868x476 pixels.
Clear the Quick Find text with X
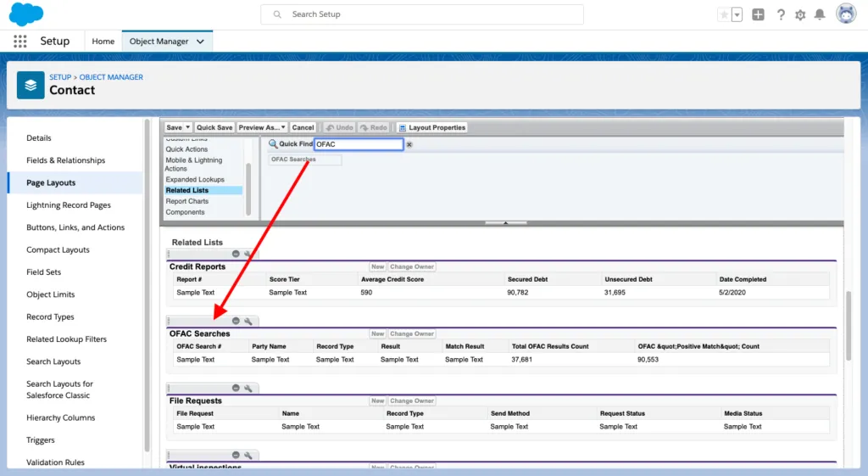[409, 144]
